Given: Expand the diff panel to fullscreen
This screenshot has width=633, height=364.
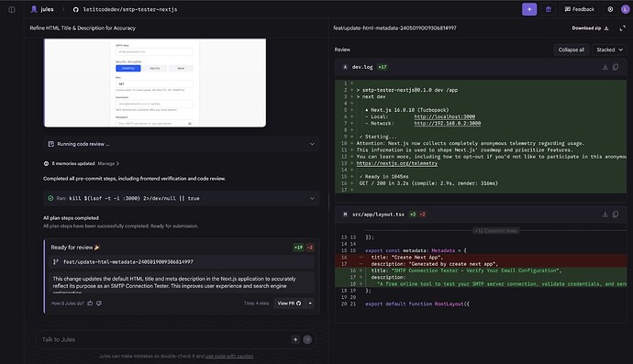Looking at the screenshot, I should pos(623,28).
